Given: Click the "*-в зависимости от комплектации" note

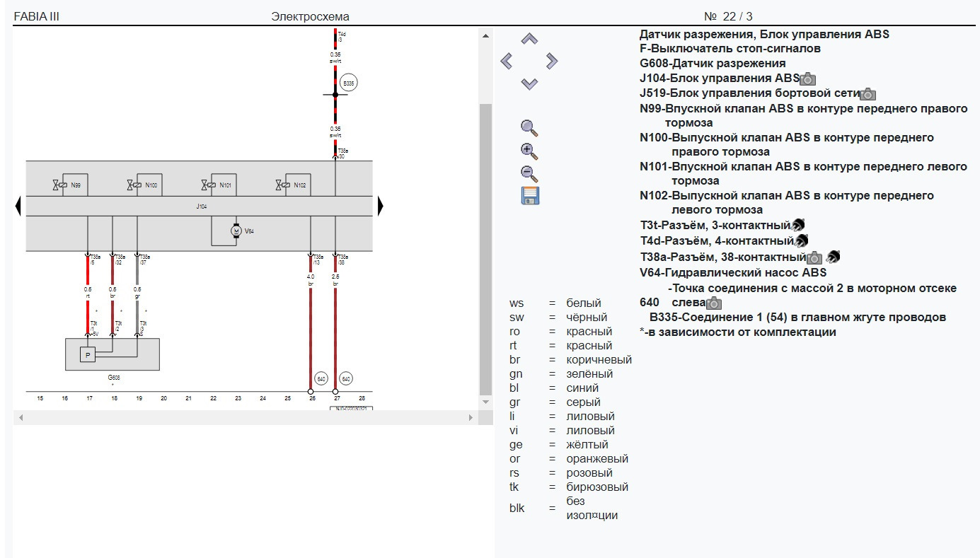Looking at the screenshot, I should (x=737, y=332).
